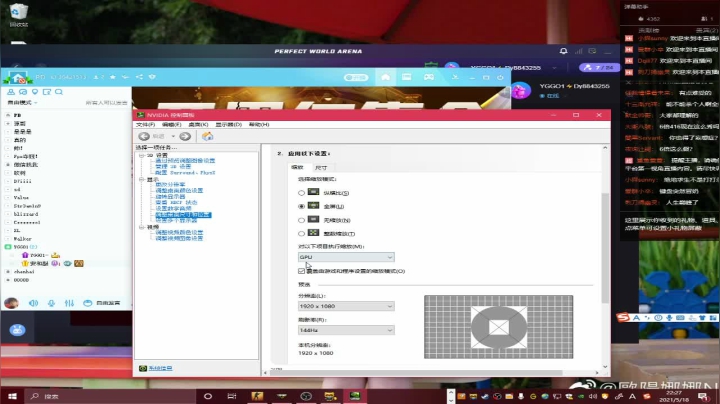Screen dimensions: 720x404
Task: Open Adjust video image settings item
Action: coord(179,239)
